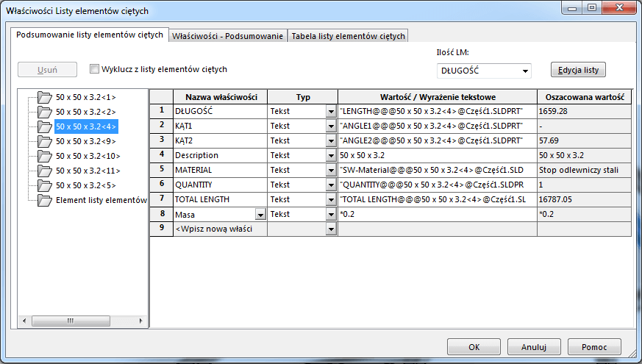Click folder icon of 50 x 50 x 3.2<1>
The image size is (642, 364).
point(45,96)
